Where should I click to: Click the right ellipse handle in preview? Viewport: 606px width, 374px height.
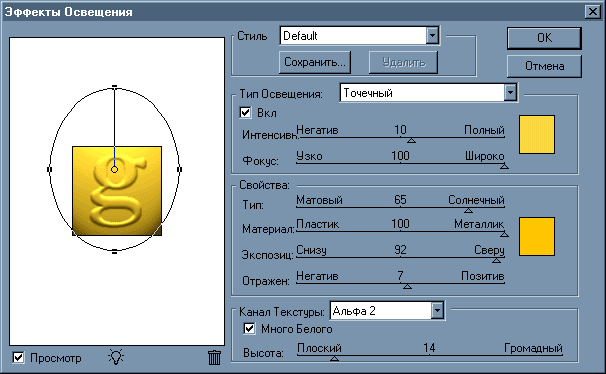[x=179, y=169]
